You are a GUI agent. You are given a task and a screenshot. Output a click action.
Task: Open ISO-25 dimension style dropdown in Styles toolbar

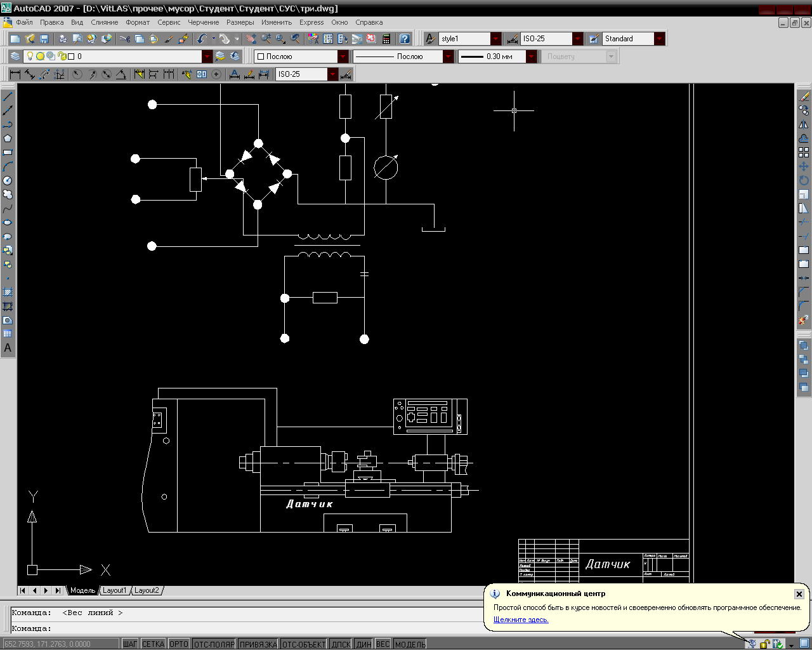[x=578, y=39]
